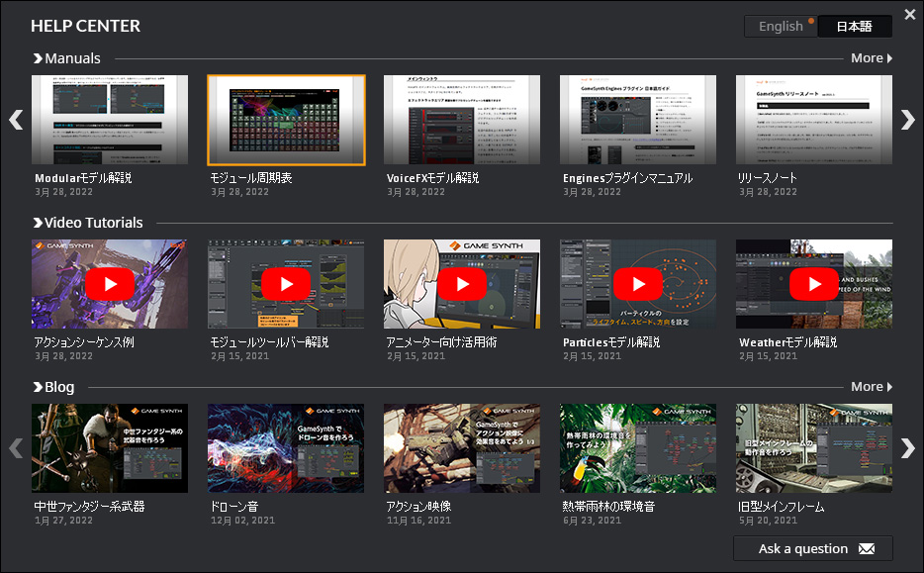
Task: Show next blog posts with right arrow
Action: 908,448
